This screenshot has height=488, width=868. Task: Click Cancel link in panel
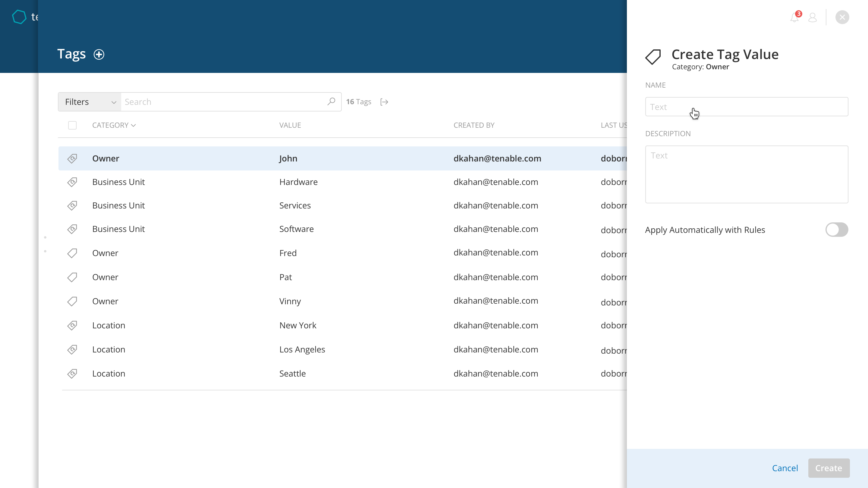[x=785, y=468]
